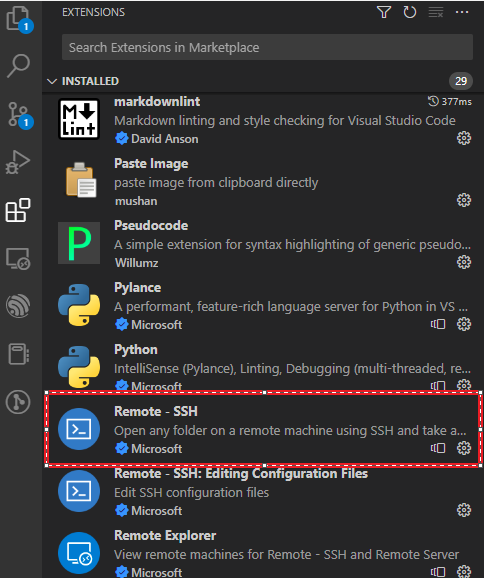Open the Pylance manage gear
484x578 pixels.
pyautogui.click(x=464, y=324)
